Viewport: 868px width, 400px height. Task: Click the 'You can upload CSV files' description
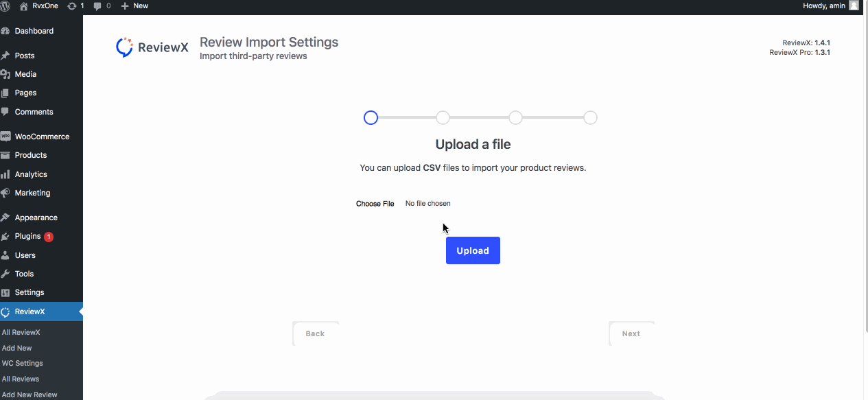[473, 167]
